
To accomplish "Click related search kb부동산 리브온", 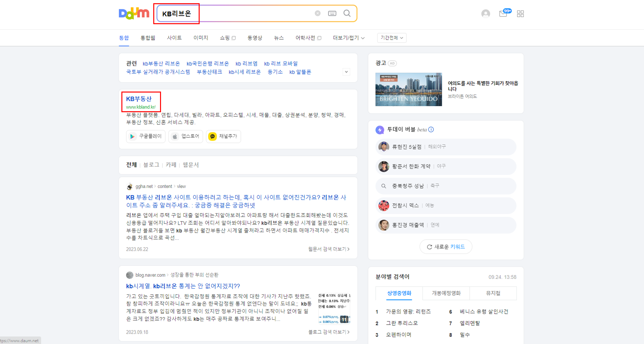I will click(x=161, y=64).
